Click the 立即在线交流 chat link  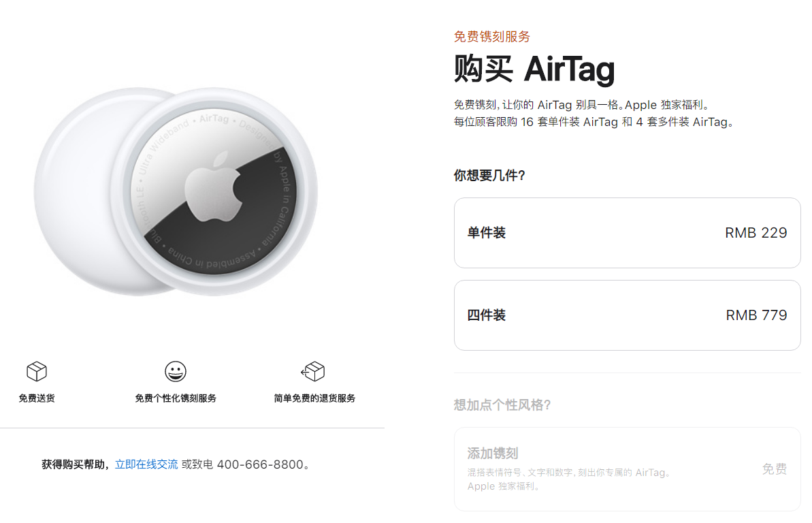[146, 464]
